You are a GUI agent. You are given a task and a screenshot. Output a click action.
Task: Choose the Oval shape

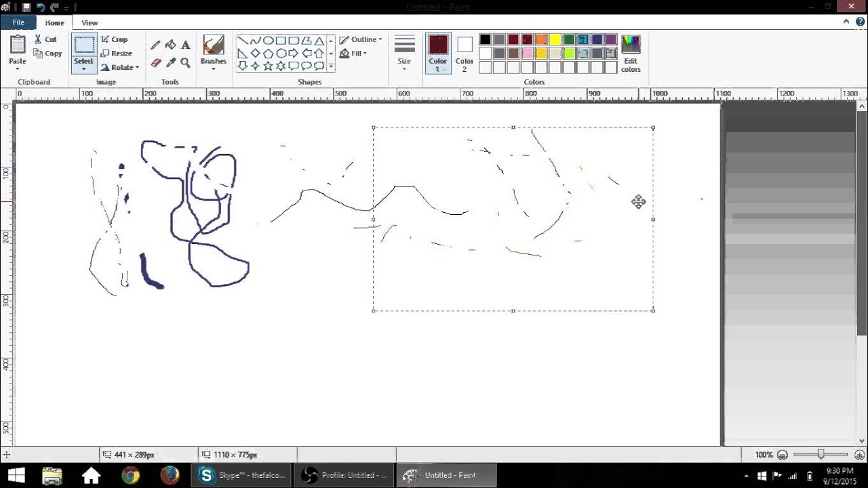[268, 41]
